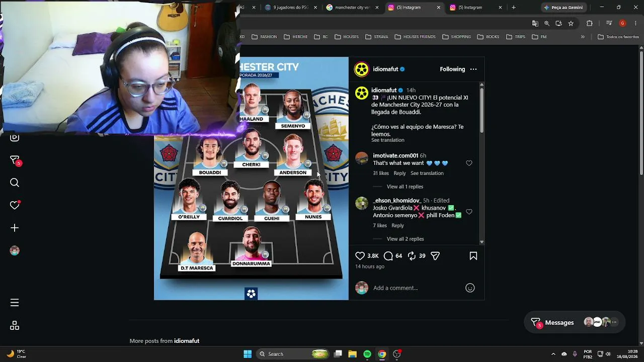Click the page vertical scrollbar

pyautogui.click(x=641, y=113)
